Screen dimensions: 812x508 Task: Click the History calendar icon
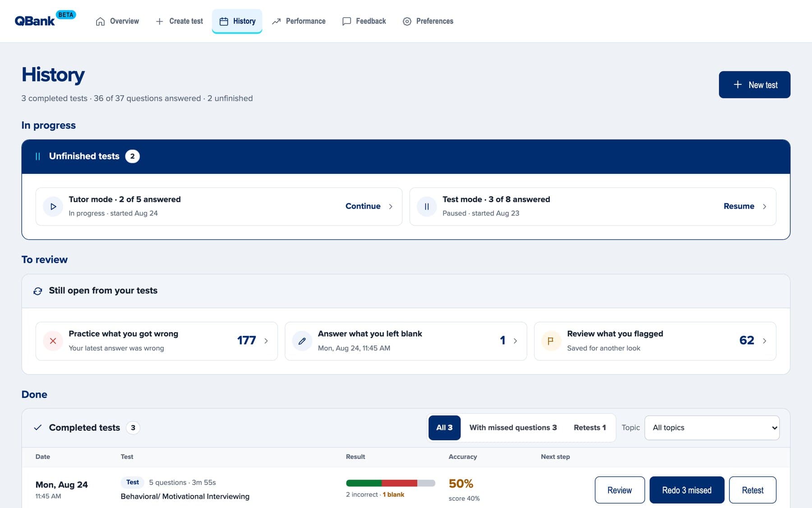[x=224, y=21]
